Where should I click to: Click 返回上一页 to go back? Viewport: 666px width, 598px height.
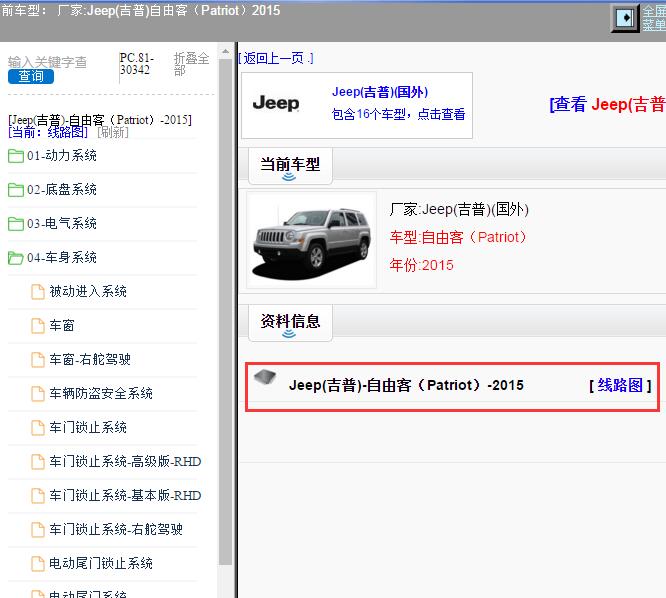[275, 58]
